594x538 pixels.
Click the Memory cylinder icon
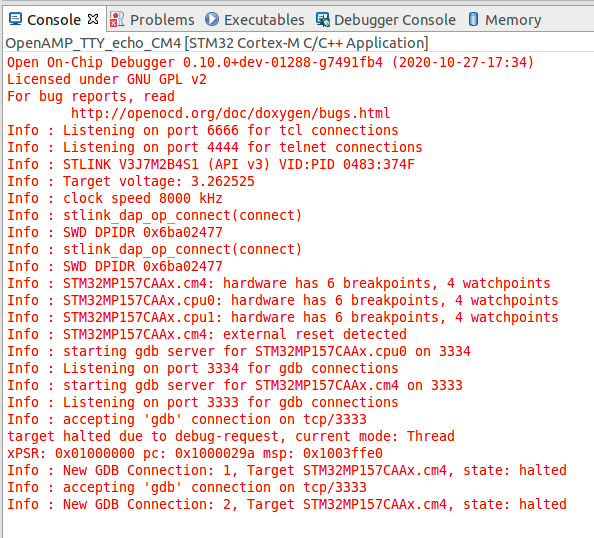(473, 19)
